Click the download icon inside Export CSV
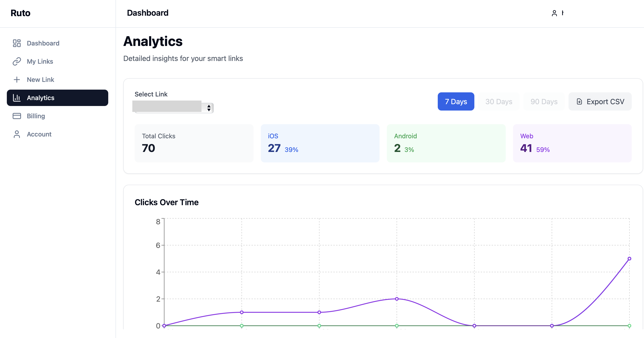 pyautogui.click(x=580, y=101)
